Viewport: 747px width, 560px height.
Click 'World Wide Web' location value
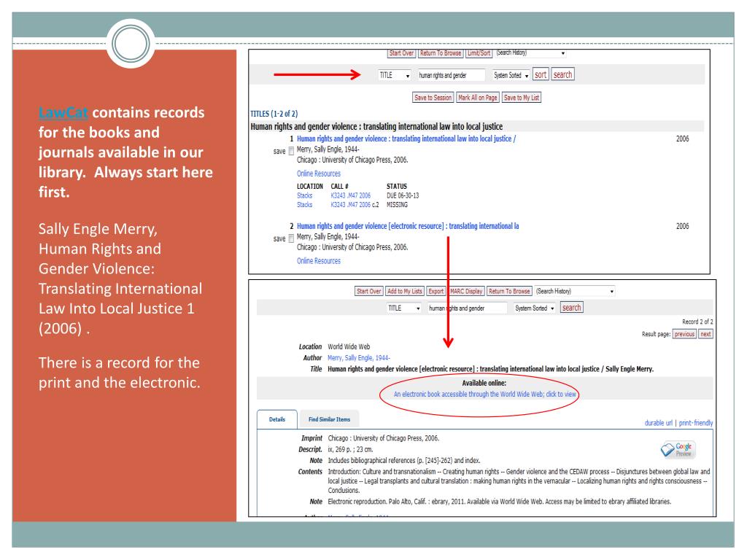[x=349, y=347]
